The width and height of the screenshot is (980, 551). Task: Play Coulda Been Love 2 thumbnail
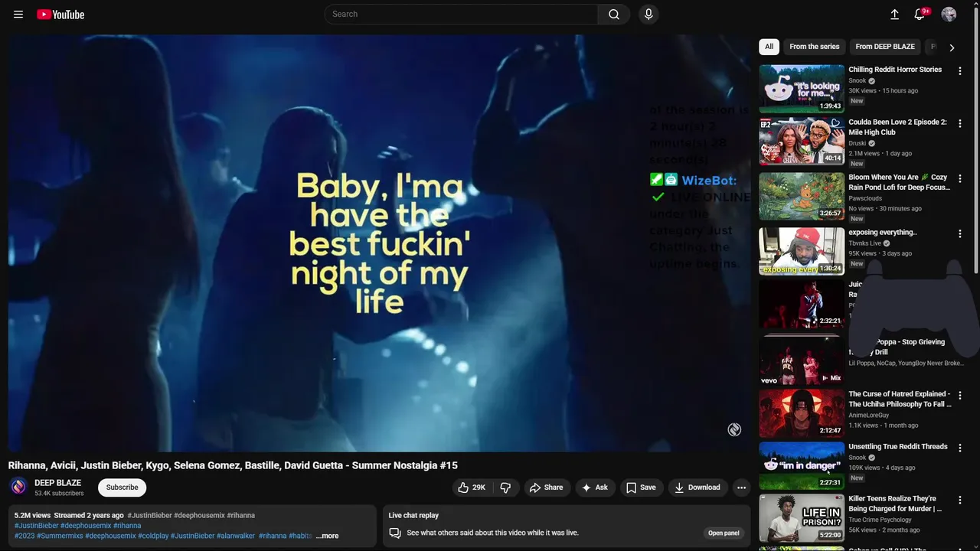802,141
